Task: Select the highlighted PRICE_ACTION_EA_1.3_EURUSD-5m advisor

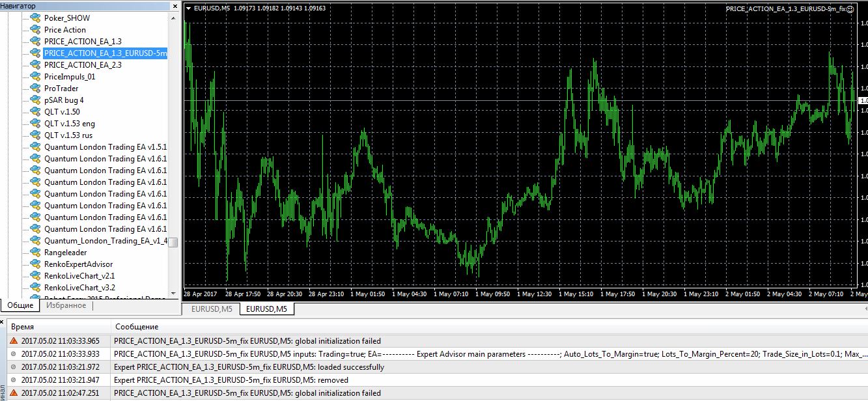Action: coord(105,53)
